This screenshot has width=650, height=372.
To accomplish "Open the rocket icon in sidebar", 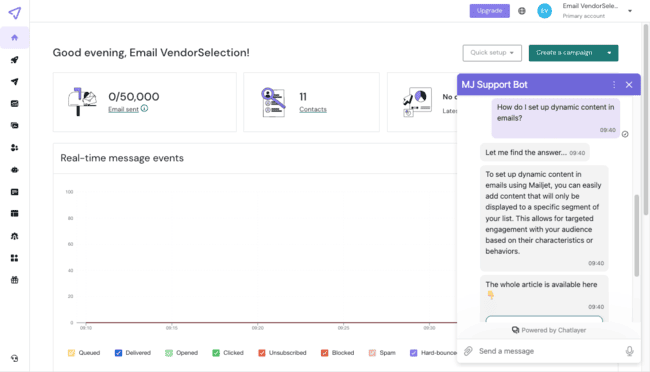I will [15, 60].
